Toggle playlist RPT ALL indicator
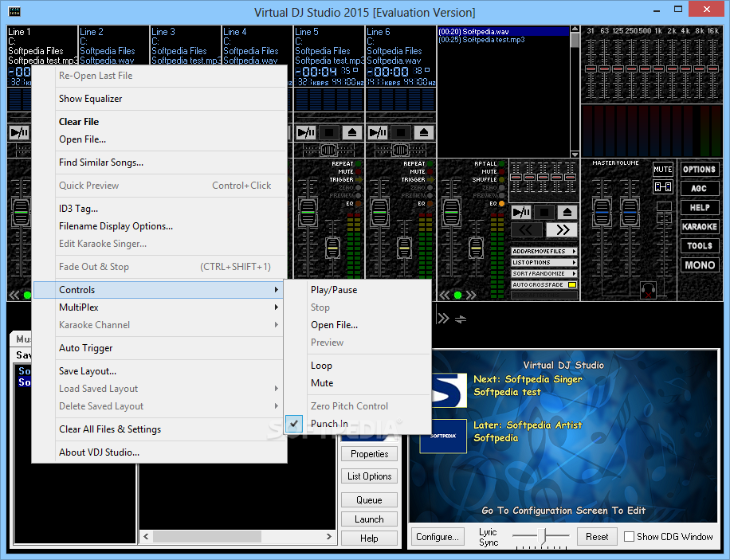 pyautogui.click(x=501, y=164)
